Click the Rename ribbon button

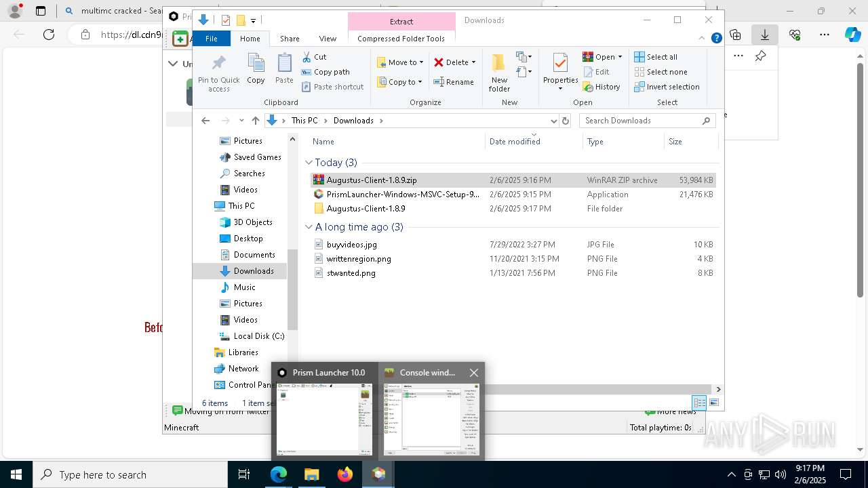point(454,82)
